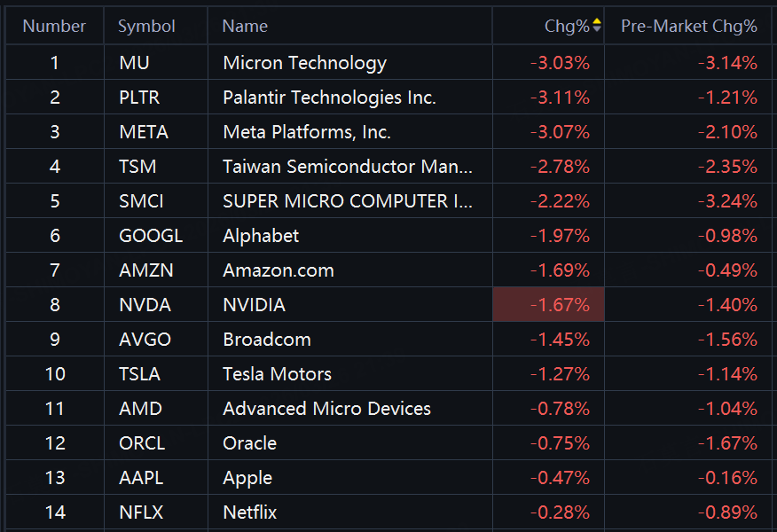This screenshot has width=777, height=532.
Task: Click the TSLA ticker symbol
Action: coord(139,374)
